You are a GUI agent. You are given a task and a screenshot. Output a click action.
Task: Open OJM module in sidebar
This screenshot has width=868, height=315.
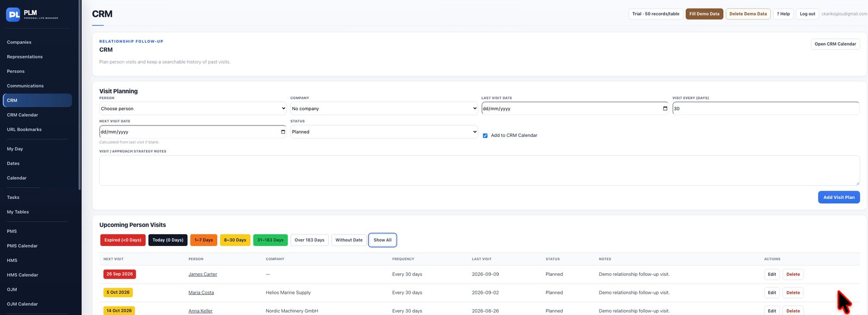tap(12, 289)
